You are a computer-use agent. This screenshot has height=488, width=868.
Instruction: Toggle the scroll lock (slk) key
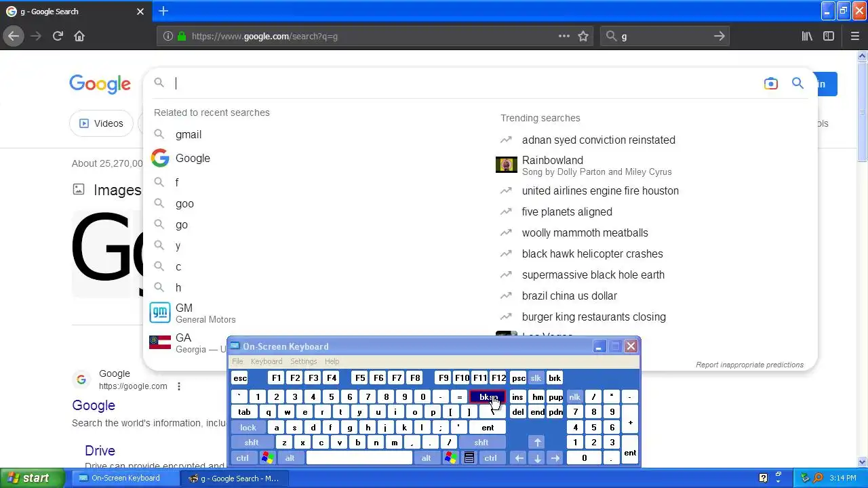click(x=536, y=378)
